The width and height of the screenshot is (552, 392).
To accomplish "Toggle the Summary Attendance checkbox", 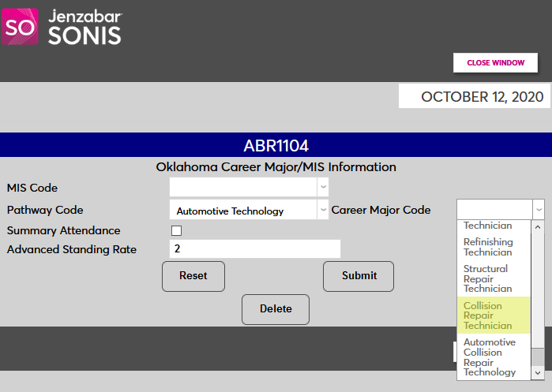I will 176,230.
